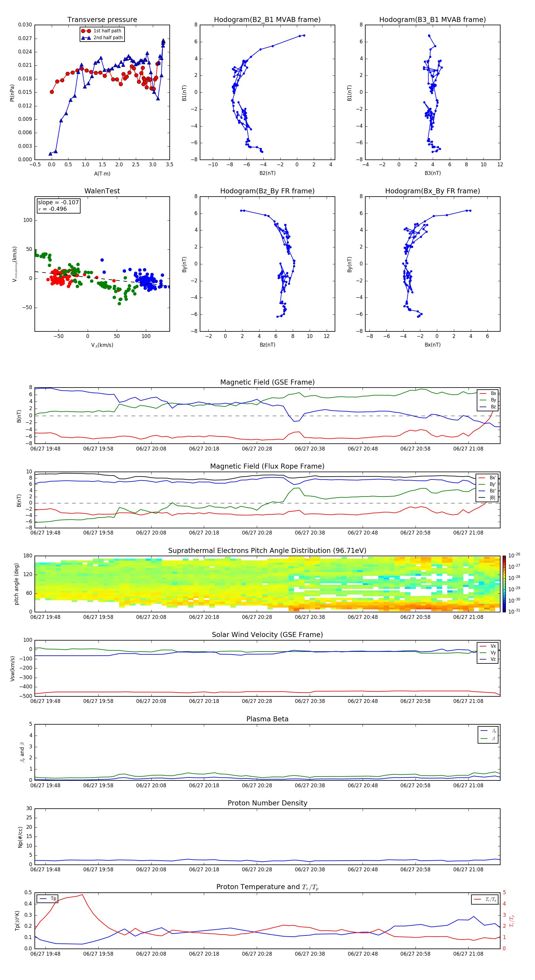This screenshot has width=535, height=980.
Task: Click 'Proton Number Density' title
Action: [267, 804]
